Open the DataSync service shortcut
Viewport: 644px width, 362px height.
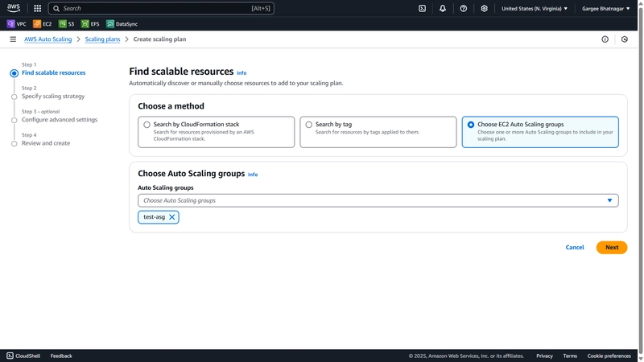coord(122,24)
